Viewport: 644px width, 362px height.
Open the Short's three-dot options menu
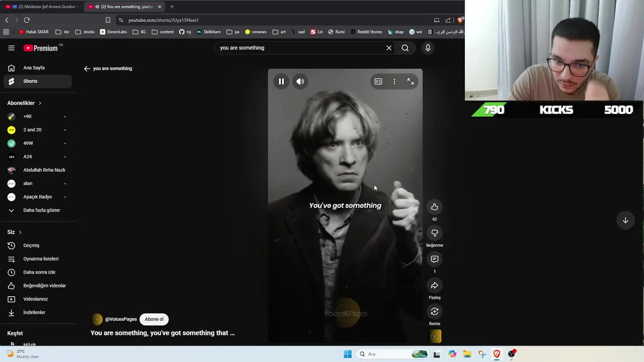point(394,81)
